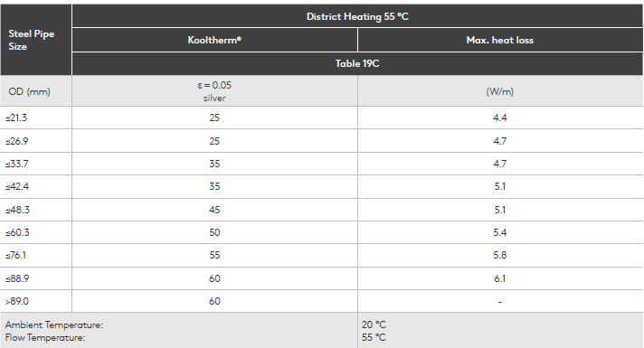Select the OD (mm) cell
Viewport: 644px width, 348px height.
click(x=36, y=91)
